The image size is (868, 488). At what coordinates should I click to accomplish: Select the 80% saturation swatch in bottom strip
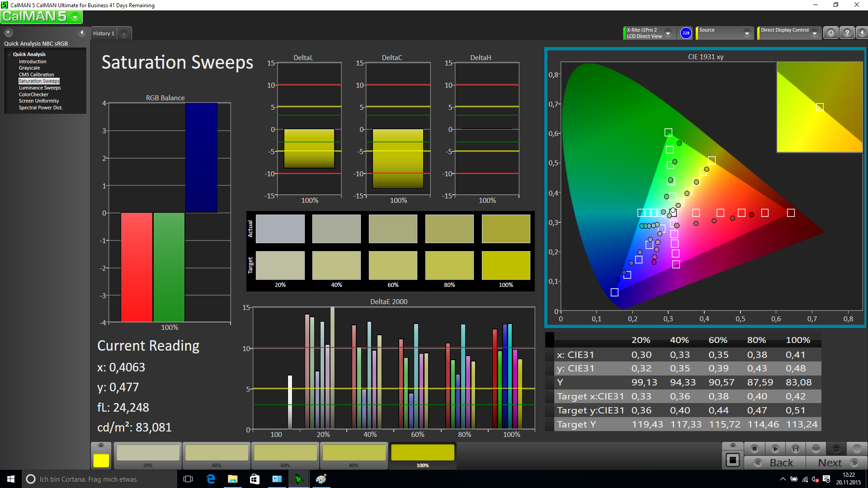(x=354, y=455)
